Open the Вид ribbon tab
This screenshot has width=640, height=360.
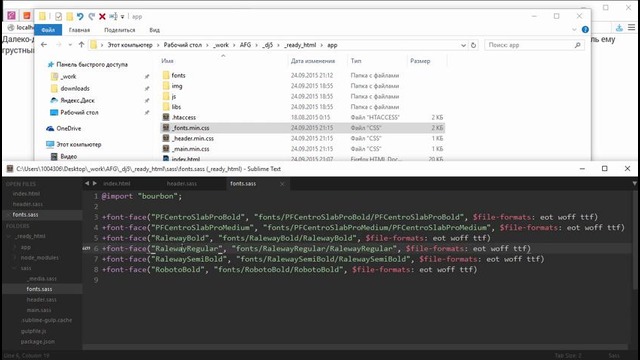pos(154,30)
